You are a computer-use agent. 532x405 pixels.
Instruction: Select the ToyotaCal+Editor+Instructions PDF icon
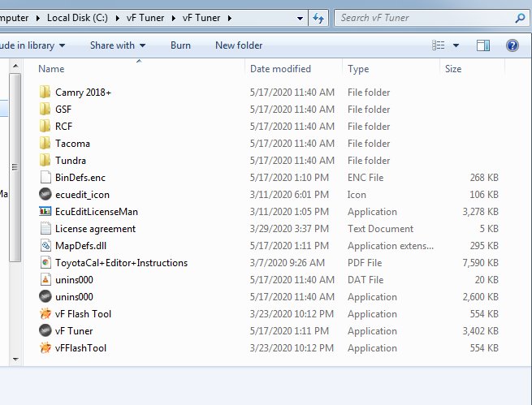click(x=45, y=263)
